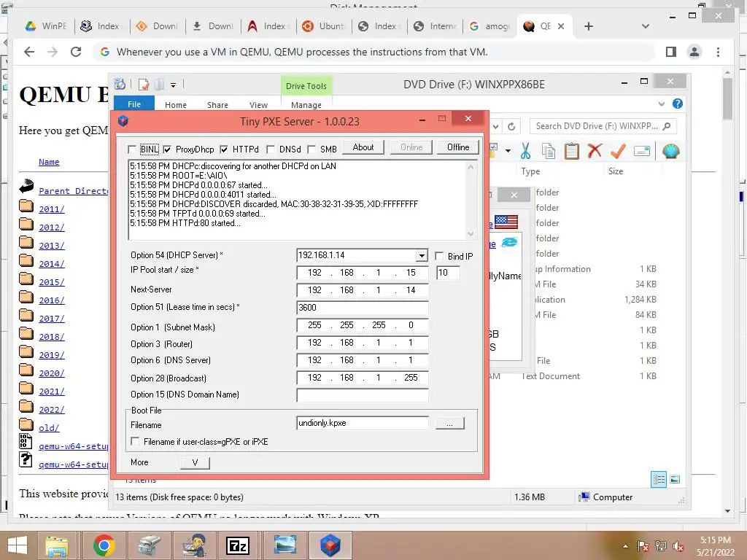Click the Chrome profile avatar icon

point(694,52)
